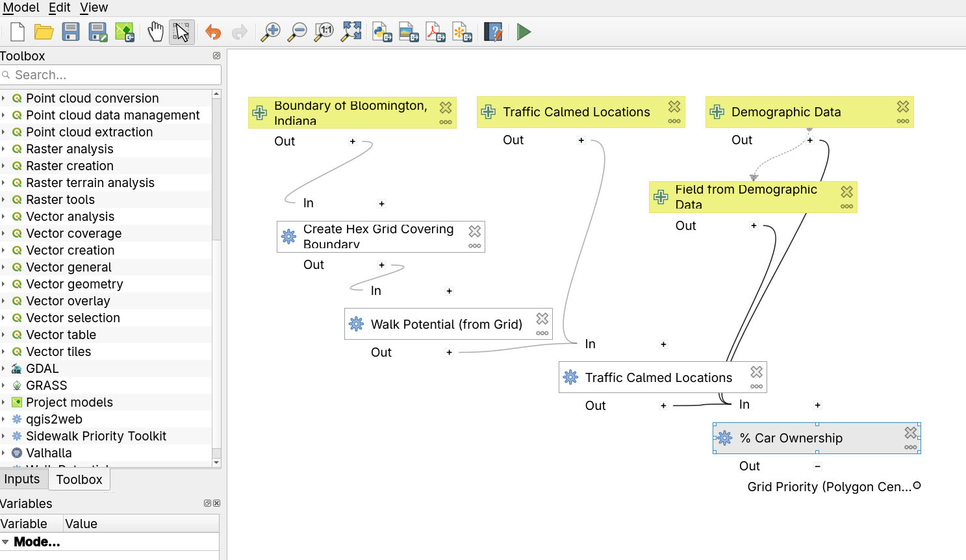966x560 pixels.
Task: Open the Edit menu
Action: pos(59,7)
